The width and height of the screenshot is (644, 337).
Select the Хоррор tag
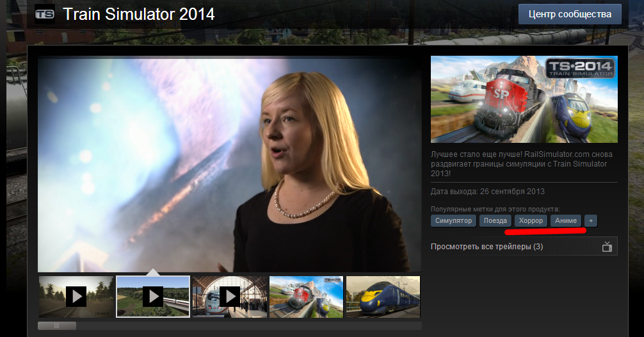(x=531, y=220)
